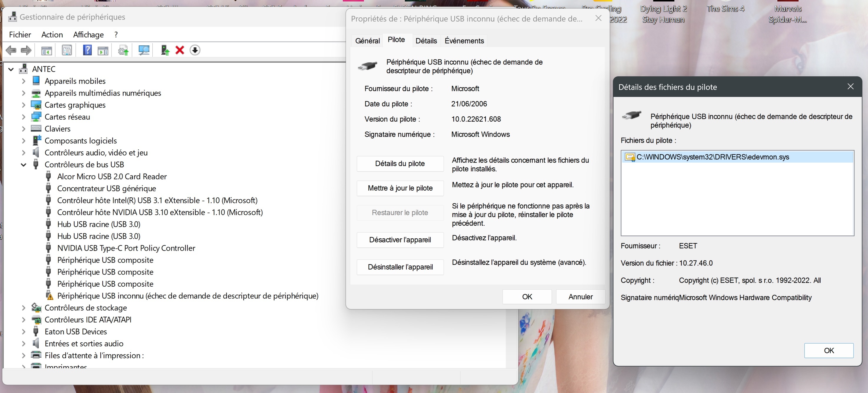Expand the Cartes graphiques category
The image size is (868, 393).
point(23,105)
